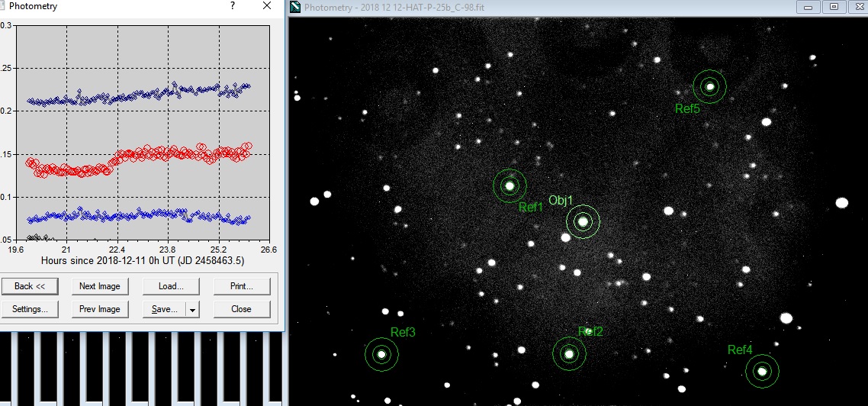Click the red light curve on the graph
This screenshot has height=406, width=868.
tap(153, 152)
